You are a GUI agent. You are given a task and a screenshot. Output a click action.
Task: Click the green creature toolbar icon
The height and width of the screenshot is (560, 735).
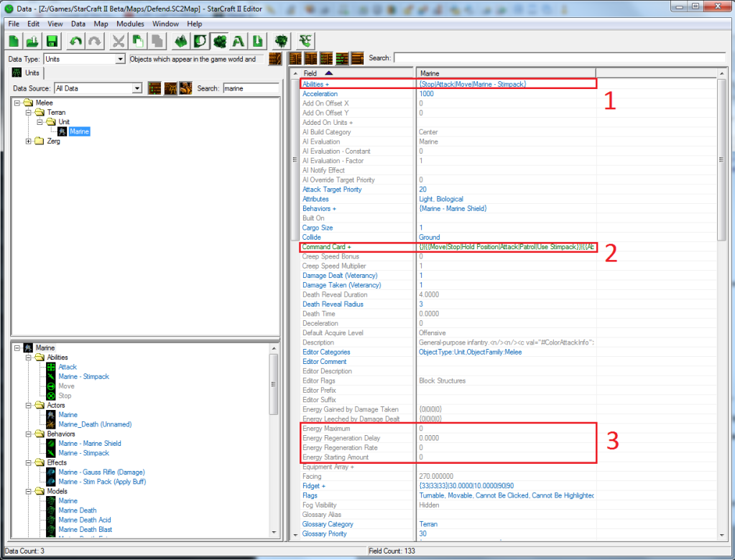pyautogui.click(x=281, y=42)
